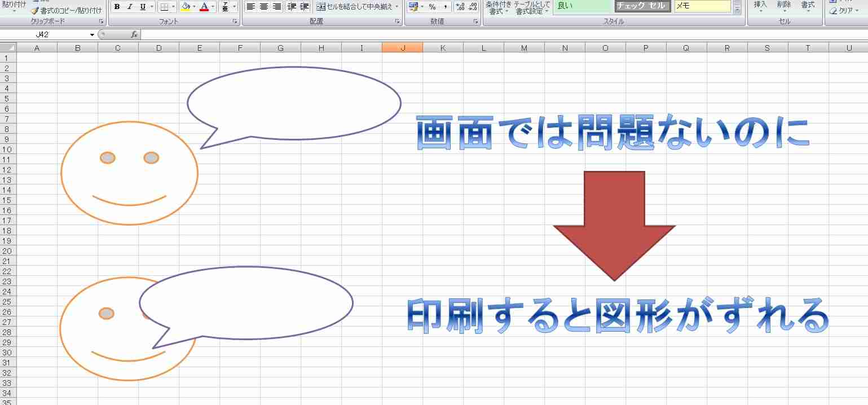
Task: Select 印刷すると図形がずれる WordArt text
Action: [618, 315]
